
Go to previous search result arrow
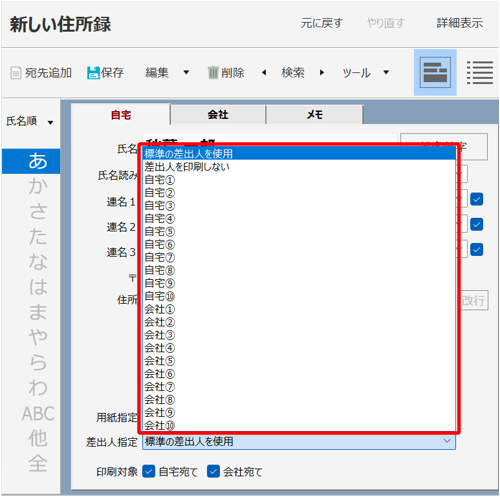[x=264, y=72]
